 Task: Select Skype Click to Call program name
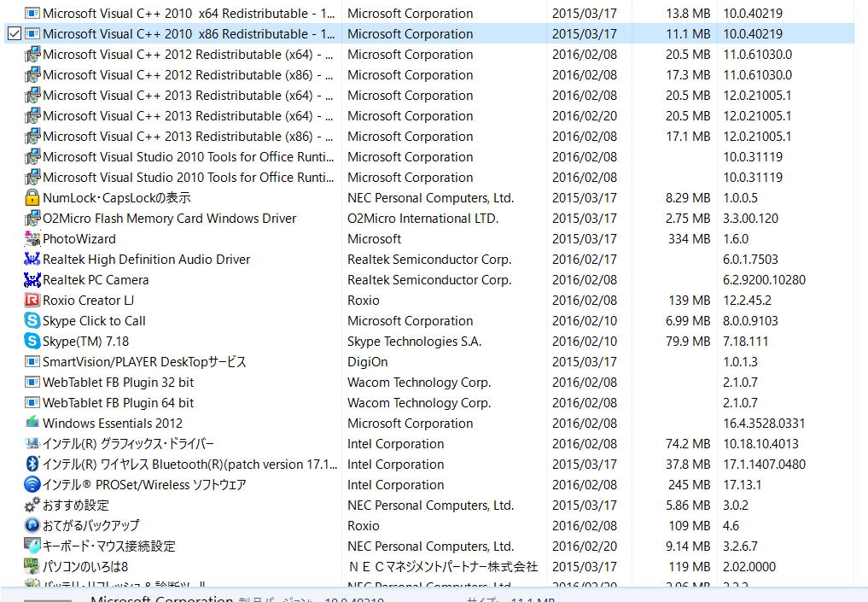(x=94, y=321)
